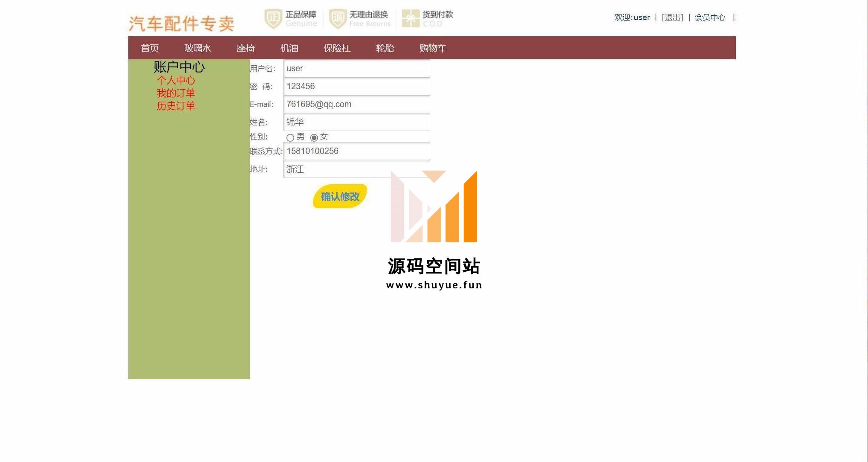The width and height of the screenshot is (868, 462).
Task: Focus the 姓名 input field
Action: pos(356,122)
